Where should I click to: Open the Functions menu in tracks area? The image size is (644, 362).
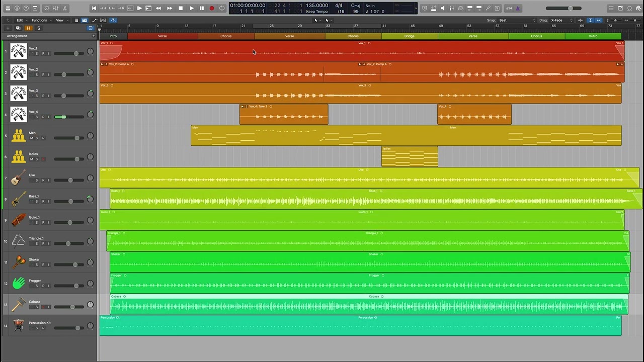point(41,20)
